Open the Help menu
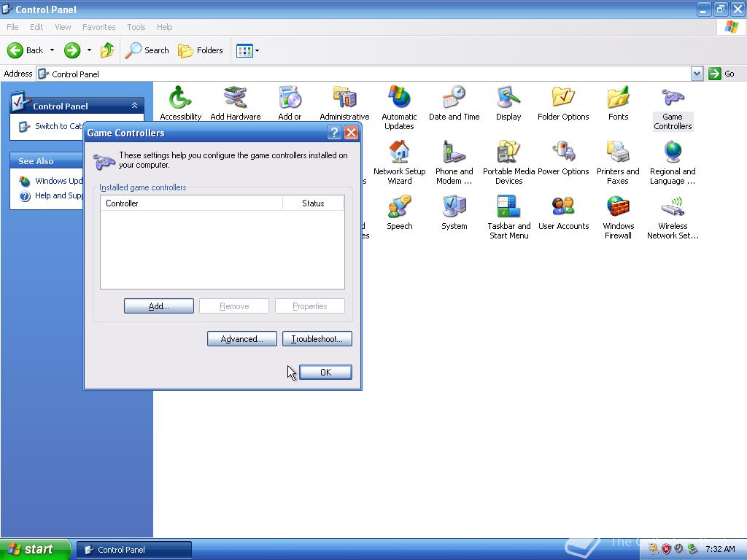The height and width of the screenshot is (560, 747). (164, 27)
